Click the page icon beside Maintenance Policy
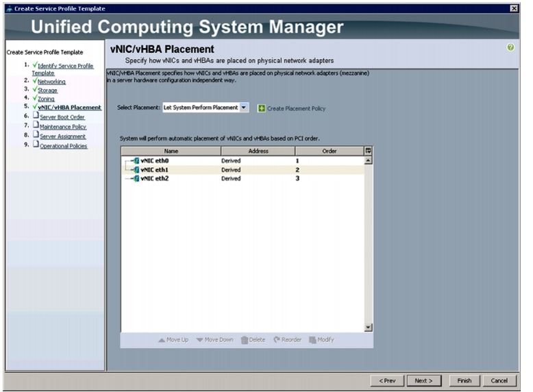 click(36, 125)
